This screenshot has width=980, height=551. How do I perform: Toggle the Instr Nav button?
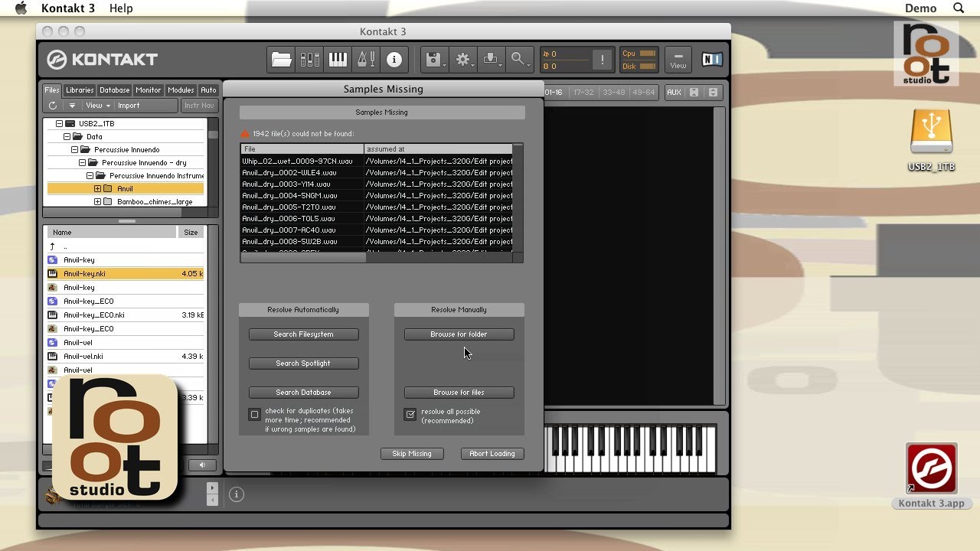click(x=199, y=106)
